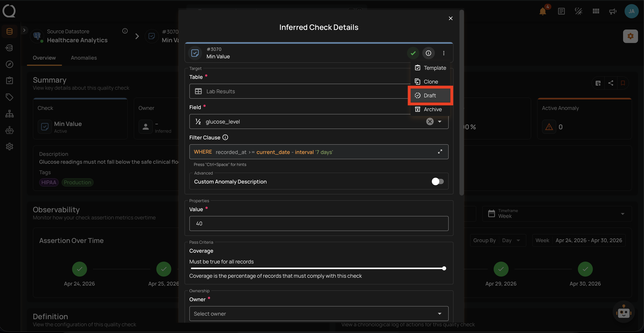Open the clipboard checks icon in sidebar
This screenshot has height=333, width=644.
click(10, 81)
